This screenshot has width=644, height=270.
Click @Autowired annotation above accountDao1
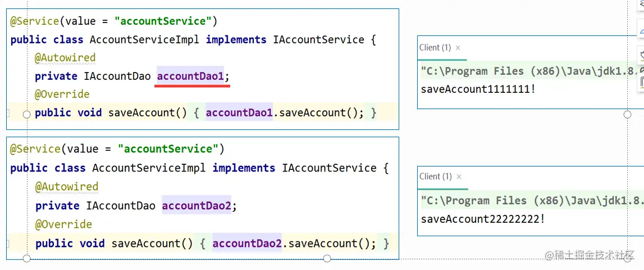pyautogui.click(x=65, y=58)
